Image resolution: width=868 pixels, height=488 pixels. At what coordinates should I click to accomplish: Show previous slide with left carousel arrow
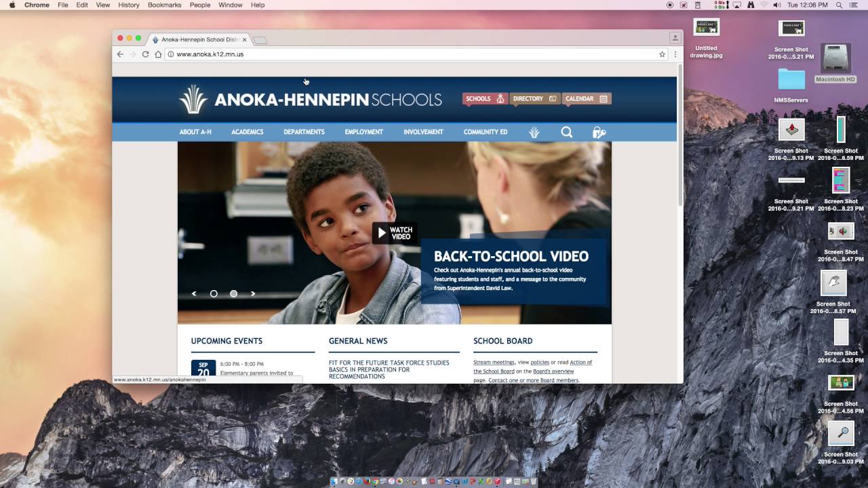click(x=194, y=293)
